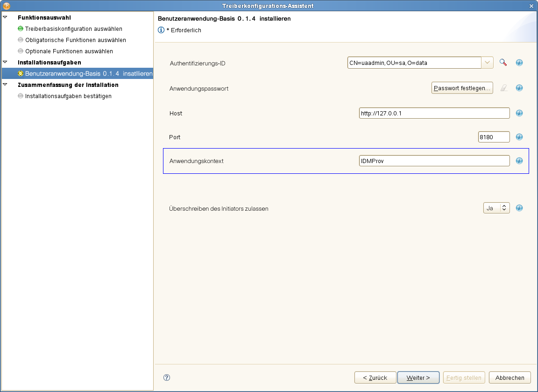Image resolution: width=538 pixels, height=392 pixels.
Task: Select Installationsaufgaben bestätigen step
Action: 68,96
